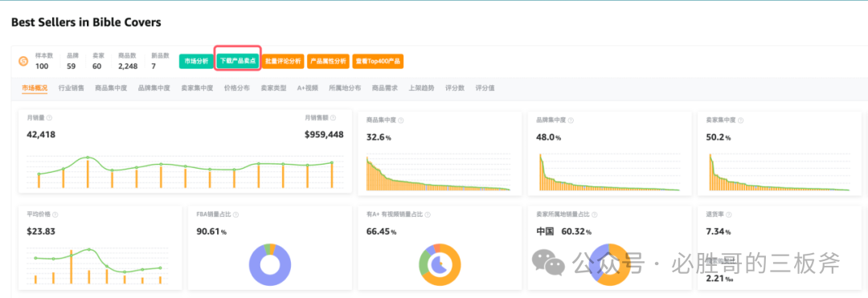This screenshot has width=868, height=298.
Task: Click 查看Top400产品 button
Action: 378,61
